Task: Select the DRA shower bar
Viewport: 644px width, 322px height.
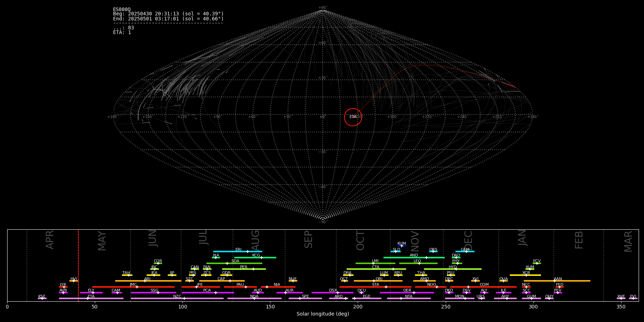Action: pos(348,275)
